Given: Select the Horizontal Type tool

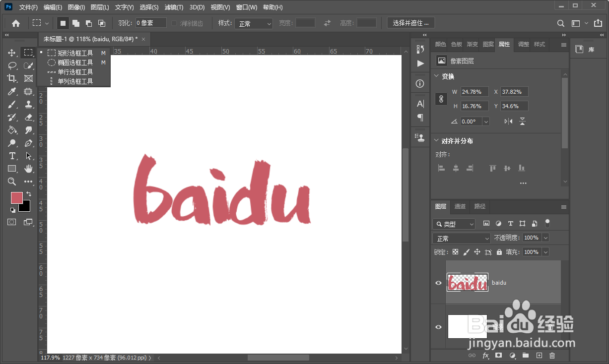Looking at the screenshot, I should coord(12,156).
